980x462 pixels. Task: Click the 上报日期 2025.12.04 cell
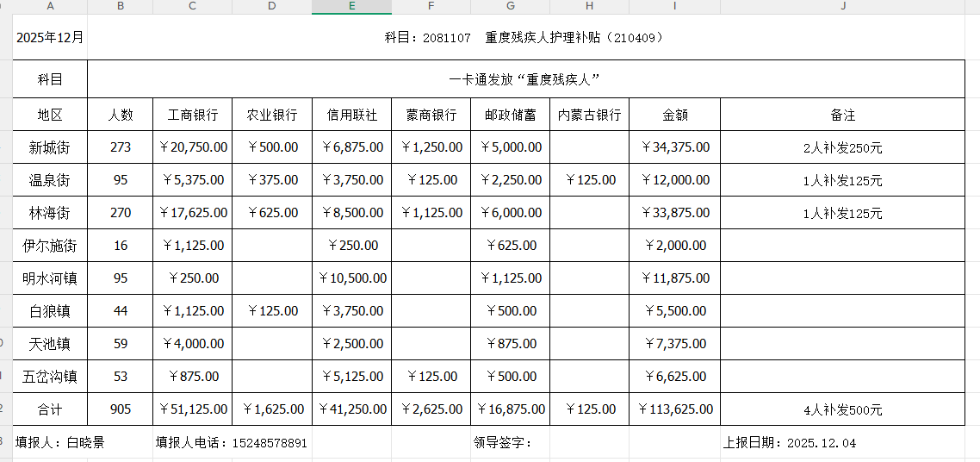pyautogui.click(x=790, y=443)
